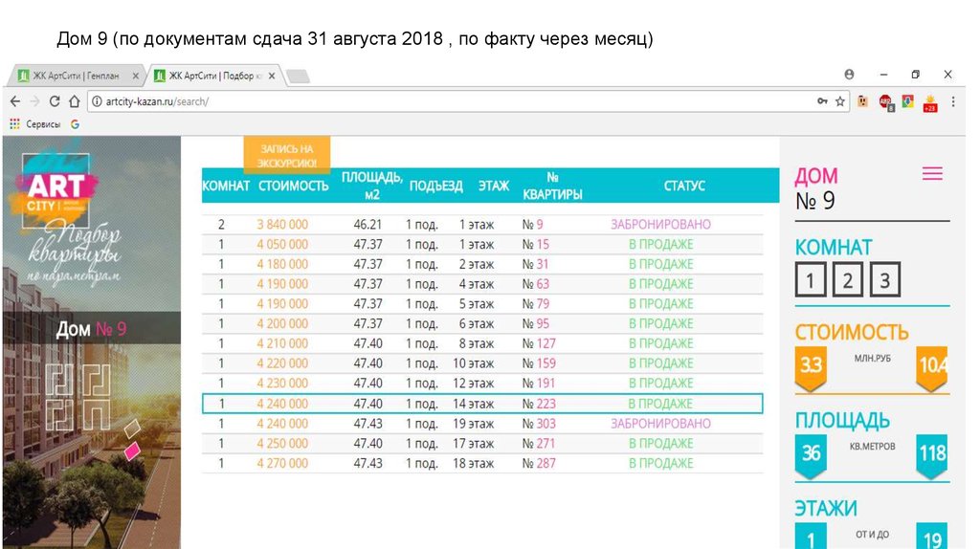Sort by the ЭТАЖ column header
Image resolution: width=980 pixels, height=549 pixels.
point(494,187)
